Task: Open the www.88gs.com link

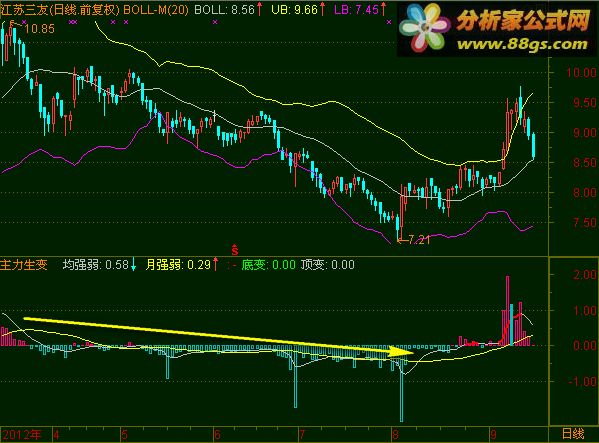Action: (x=522, y=44)
